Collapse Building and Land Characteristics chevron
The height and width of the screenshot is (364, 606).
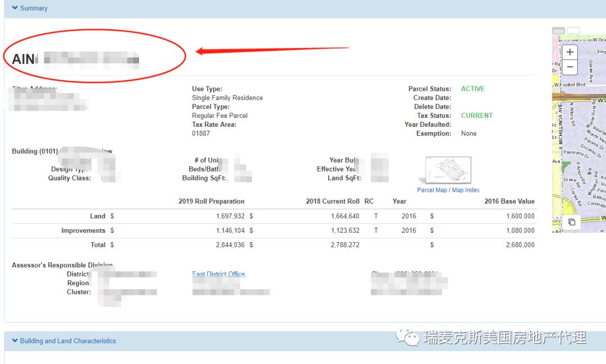point(15,340)
